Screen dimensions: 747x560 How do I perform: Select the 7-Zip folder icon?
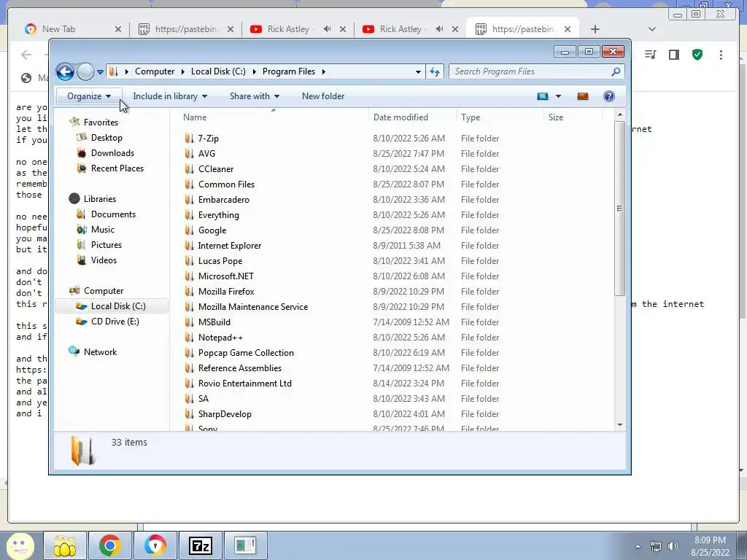189,139
